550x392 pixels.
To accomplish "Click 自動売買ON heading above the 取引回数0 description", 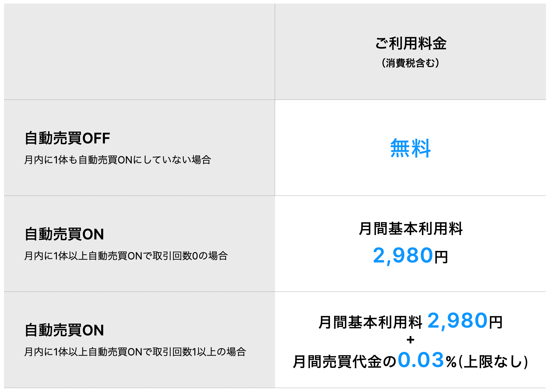I will click(64, 234).
